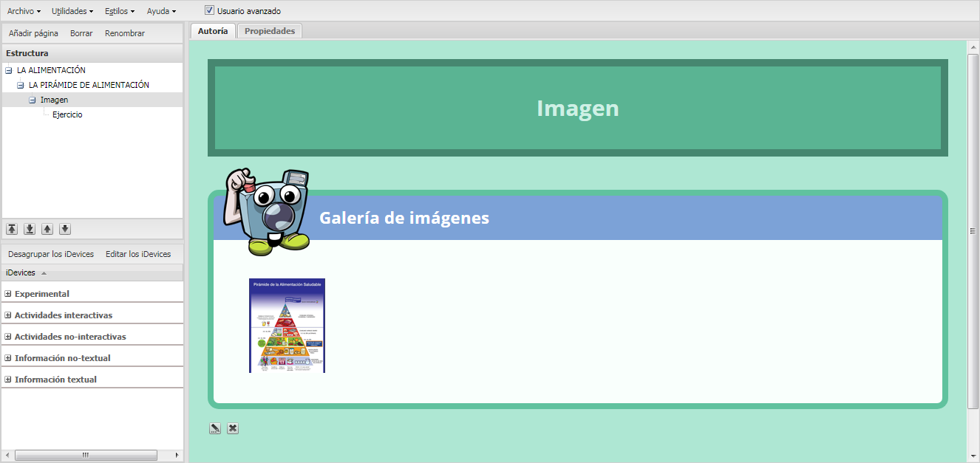Expand the Experimental iDevices group

[x=8, y=294]
